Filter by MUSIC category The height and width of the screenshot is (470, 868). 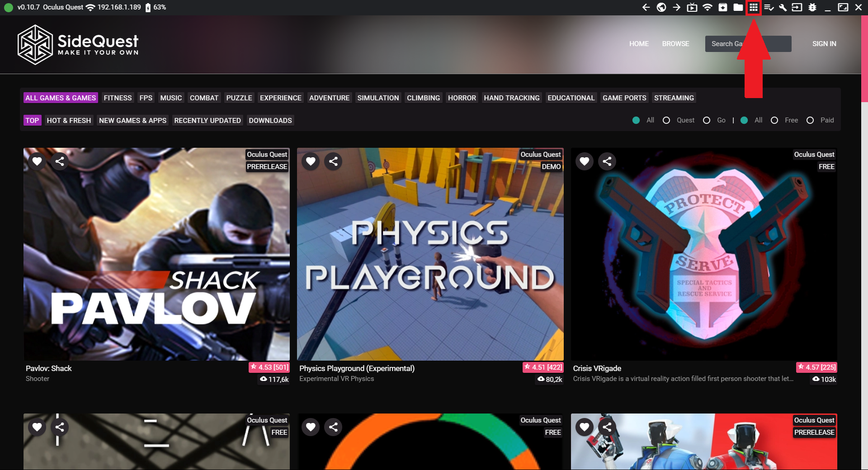click(171, 98)
